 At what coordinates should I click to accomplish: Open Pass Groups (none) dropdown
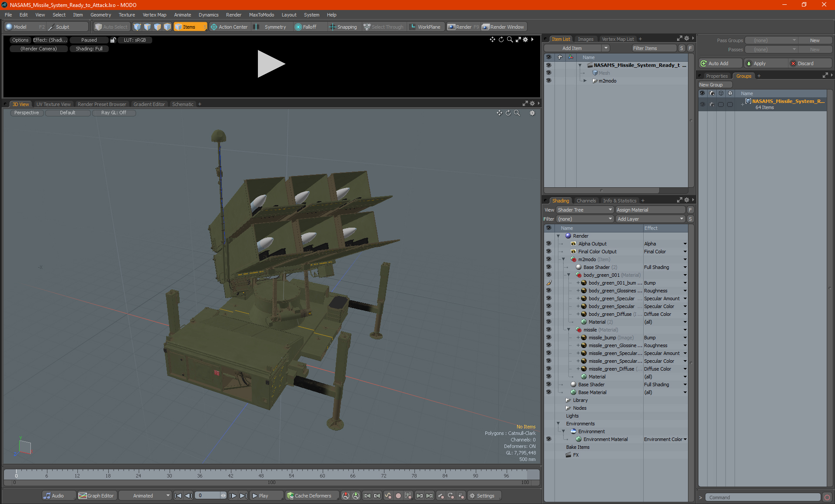point(771,40)
